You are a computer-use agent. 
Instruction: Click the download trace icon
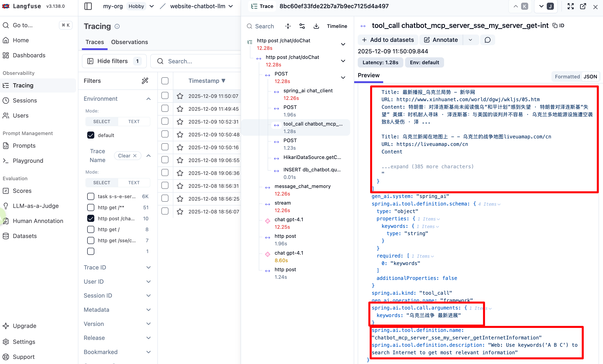point(316,26)
